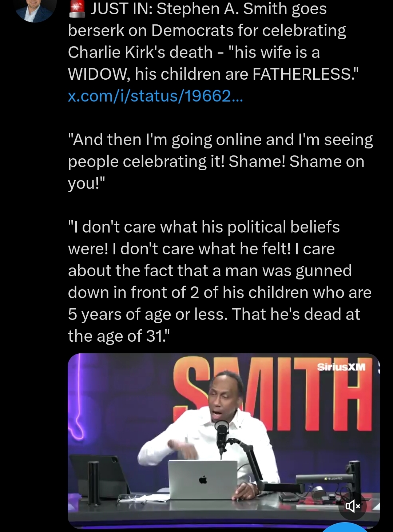Tap the blue floating button at bottom
Screen dimensions: 393x532
[345, 528]
